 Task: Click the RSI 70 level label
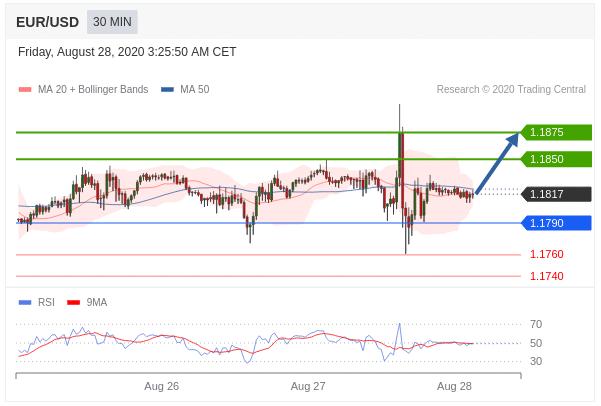(536, 324)
